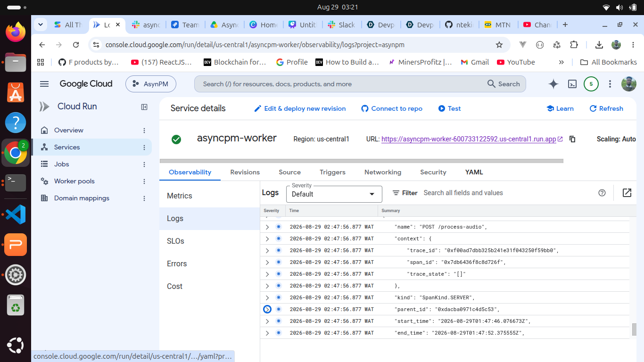Launch Visual Studio Code from dock
Image resolution: width=644 pixels, height=362 pixels.
[x=16, y=214]
